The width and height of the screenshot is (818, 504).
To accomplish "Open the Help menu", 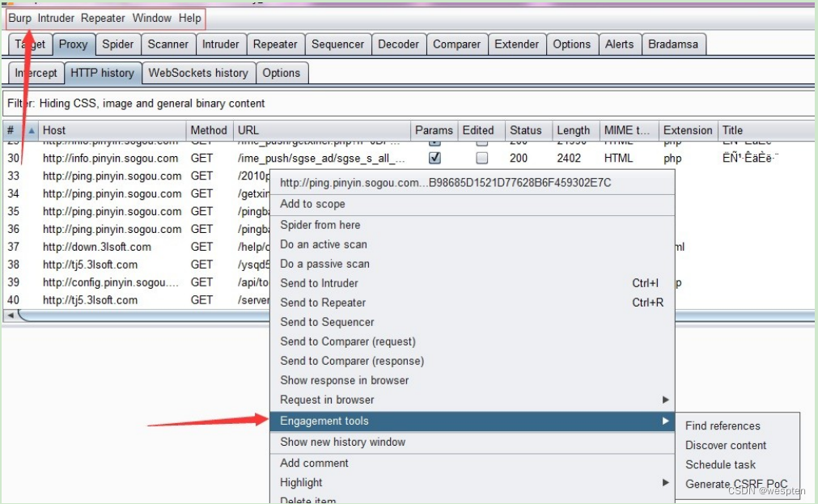I will (x=190, y=19).
